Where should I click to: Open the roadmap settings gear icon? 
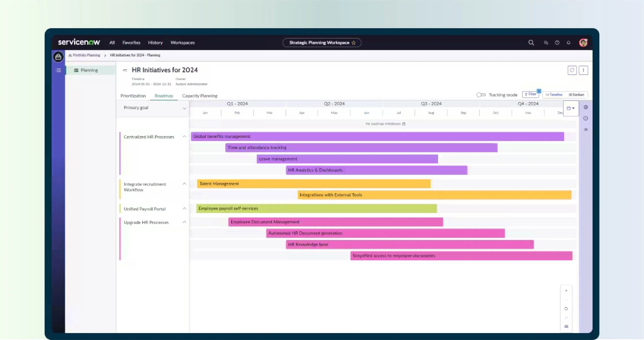pos(586,107)
